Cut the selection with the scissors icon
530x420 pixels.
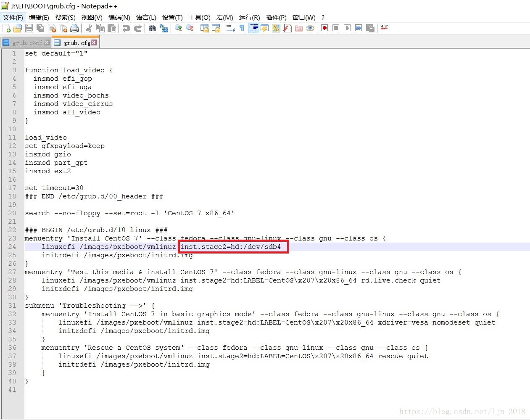(89, 28)
